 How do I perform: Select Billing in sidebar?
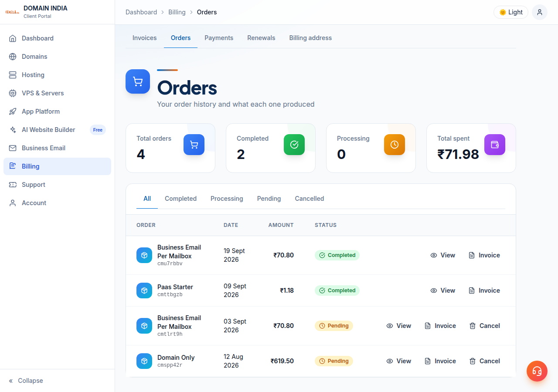(57, 166)
